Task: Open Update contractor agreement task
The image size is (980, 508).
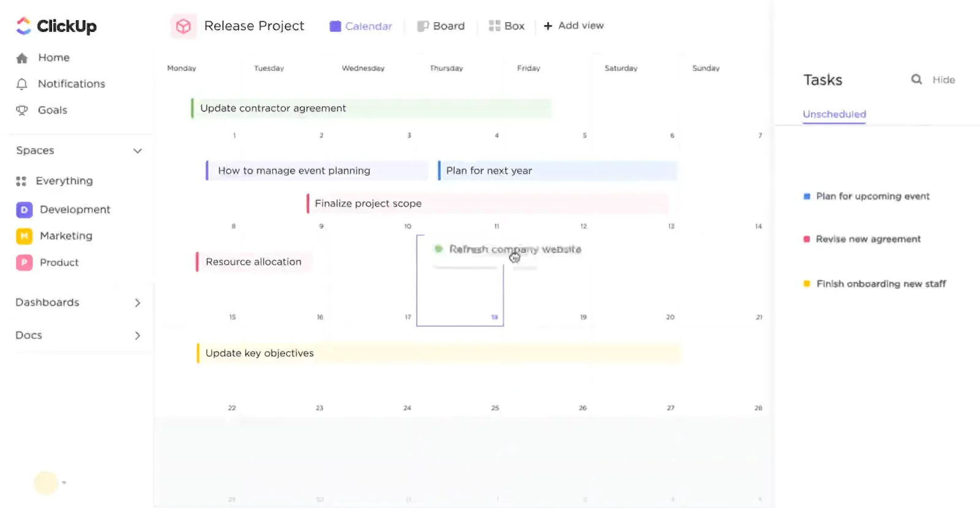Action: coord(371,108)
